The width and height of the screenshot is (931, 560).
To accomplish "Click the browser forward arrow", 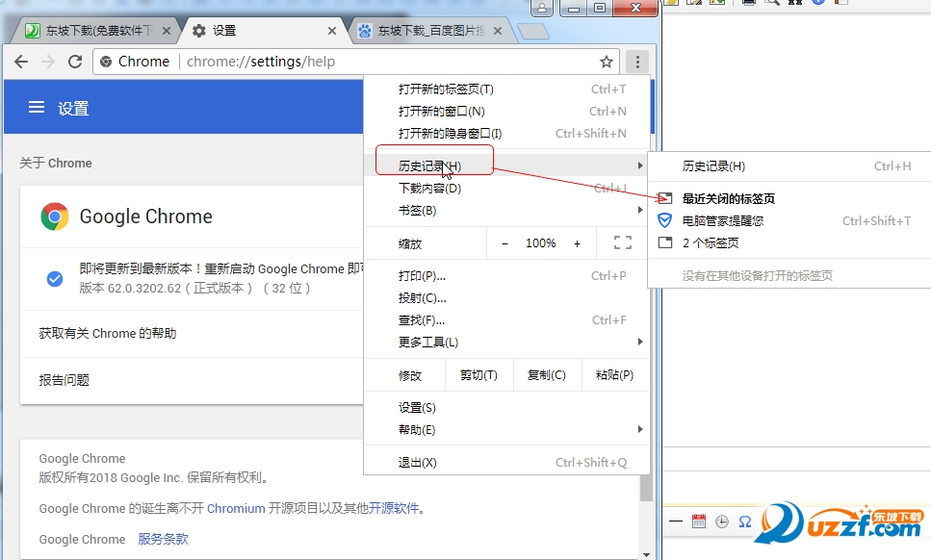I will [x=48, y=62].
